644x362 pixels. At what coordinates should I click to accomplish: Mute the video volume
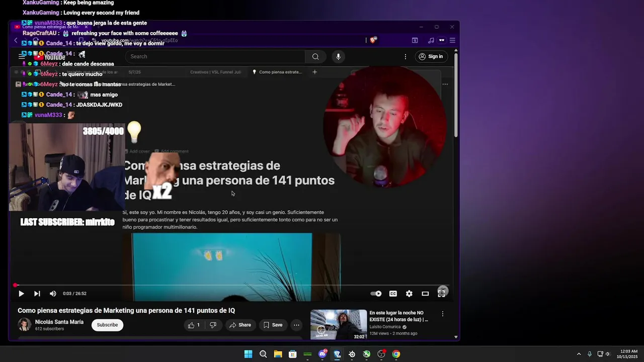(x=53, y=294)
